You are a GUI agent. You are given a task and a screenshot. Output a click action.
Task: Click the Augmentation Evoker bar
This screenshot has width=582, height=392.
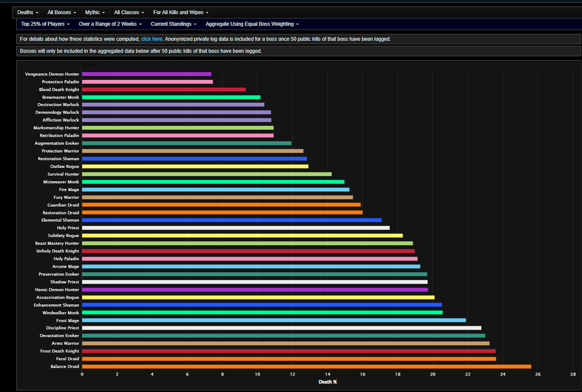point(187,143)
